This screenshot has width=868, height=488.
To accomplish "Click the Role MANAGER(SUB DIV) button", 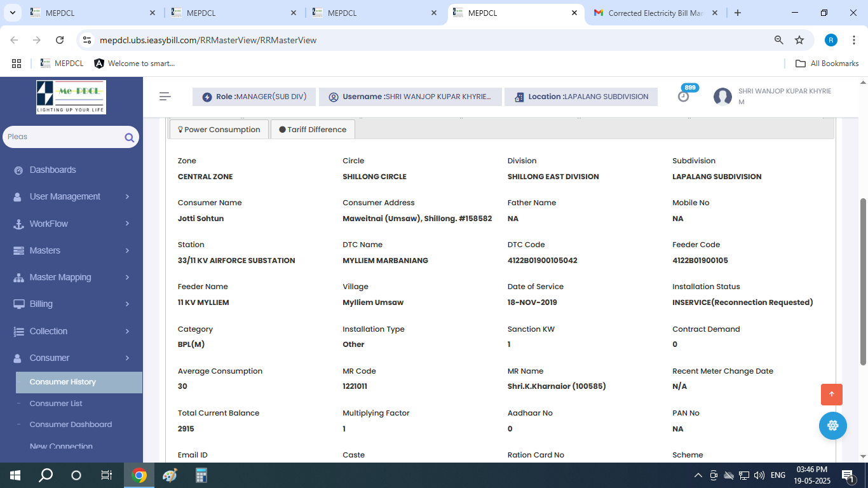I will coord(254,97).
